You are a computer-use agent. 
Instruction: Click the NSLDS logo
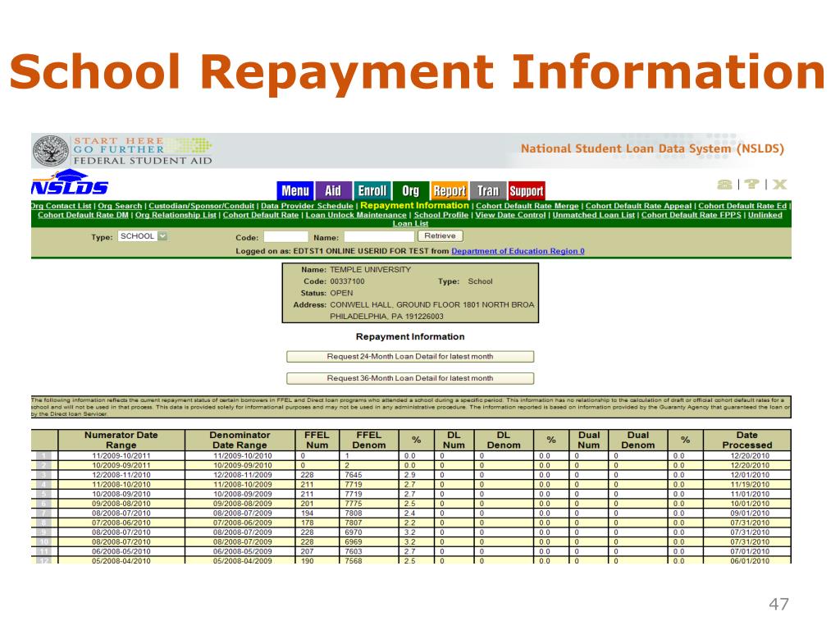pyautogui.click(x=70, y=182)
